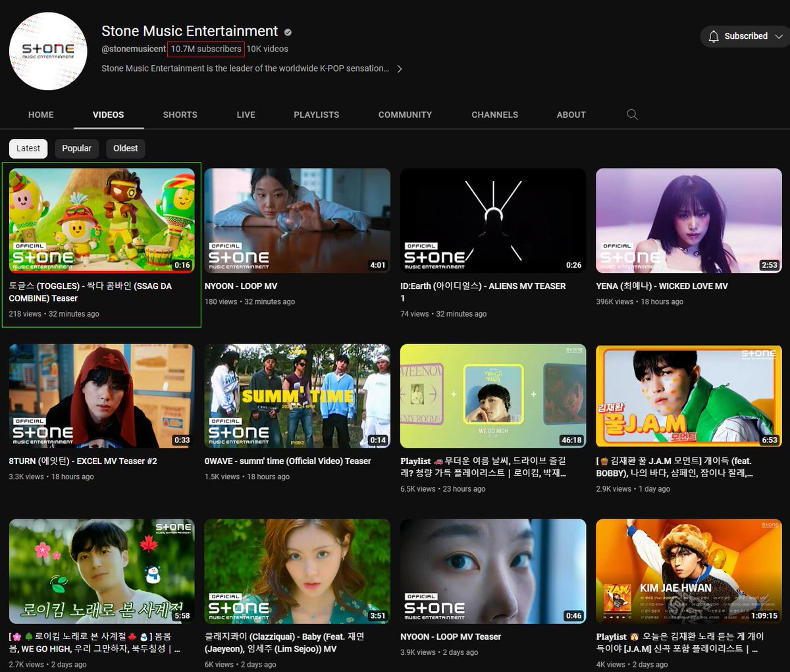Viewport: 790px width, 672px height.
Task: Open the COMMUNITY tab
Action: (x=405, y=115)
